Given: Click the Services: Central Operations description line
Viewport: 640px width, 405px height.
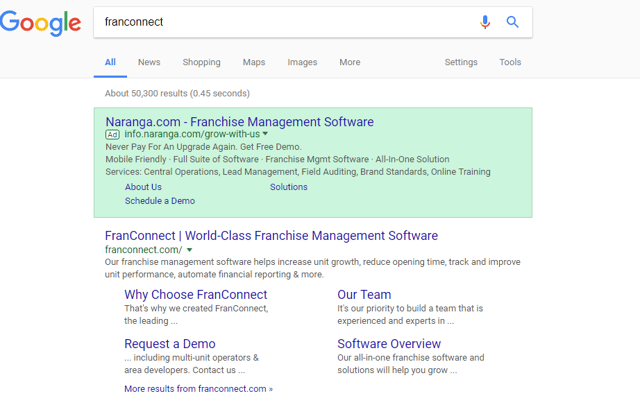Looking at the screenshot, I should (x=298, y=172).
